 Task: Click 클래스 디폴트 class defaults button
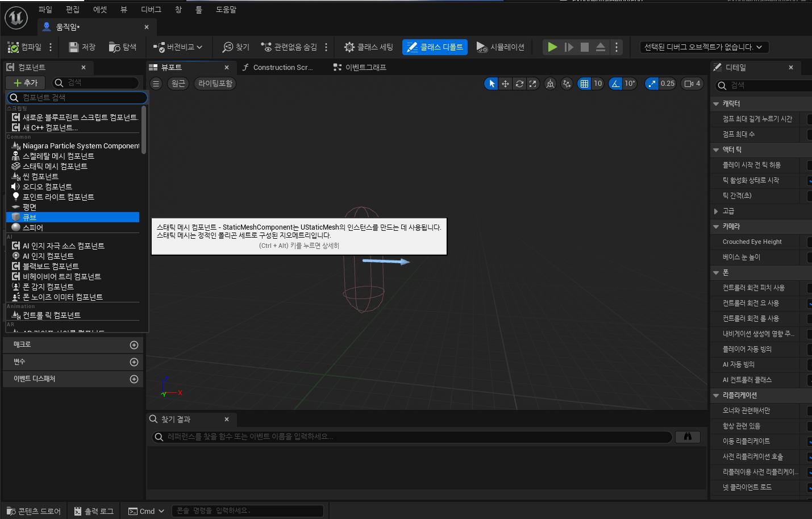click(x=435, y=47)
